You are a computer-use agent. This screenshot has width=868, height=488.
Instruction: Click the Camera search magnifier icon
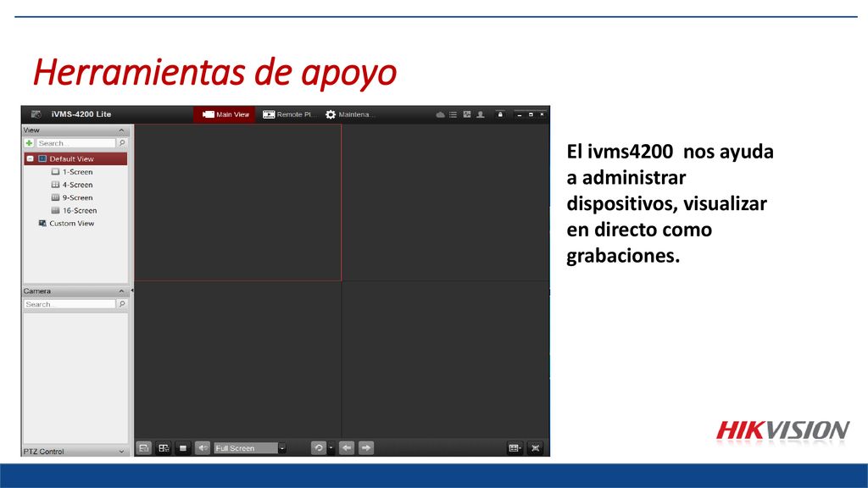click(x=122, y=304)
